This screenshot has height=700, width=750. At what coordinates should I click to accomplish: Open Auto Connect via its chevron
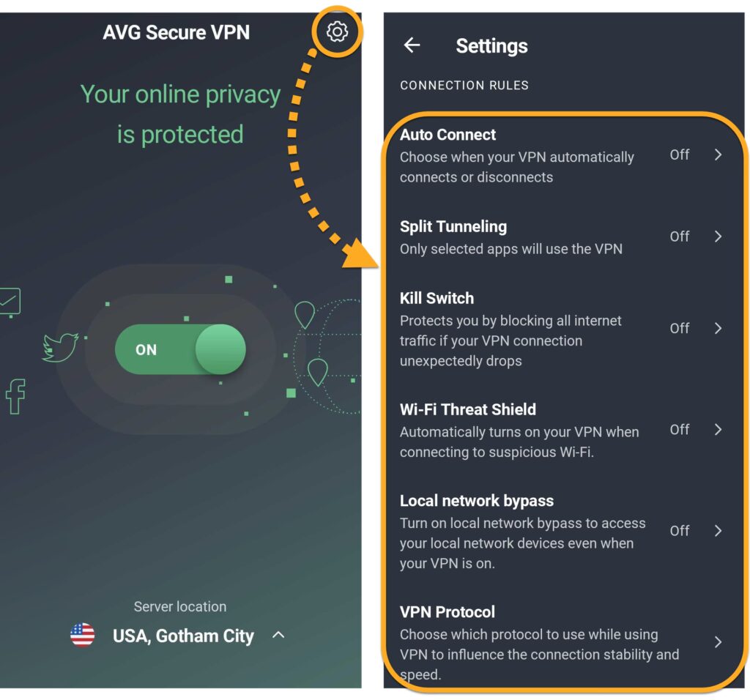[x=718, y=154]
